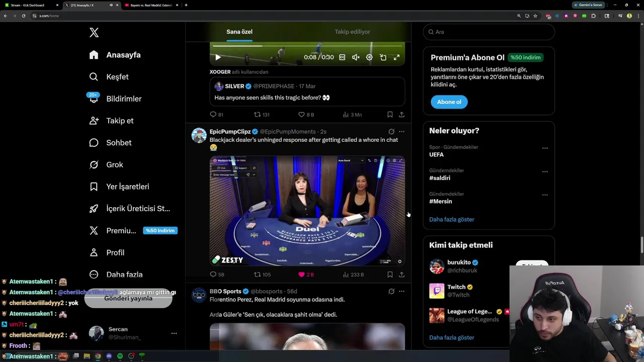View analytics of 3 Mn views post
Image resolution: width=644 pixels, height=362 pixels.
click(352, 115)
